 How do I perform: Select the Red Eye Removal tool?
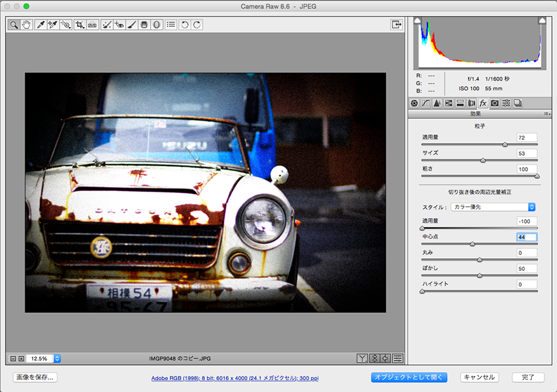pyautogui.click(x=119, y=25)
